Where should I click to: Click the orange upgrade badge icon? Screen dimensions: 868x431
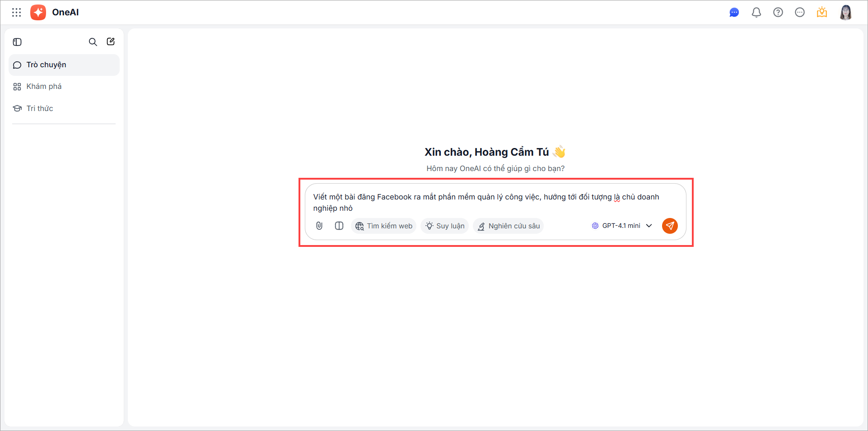tap(822, 13)
